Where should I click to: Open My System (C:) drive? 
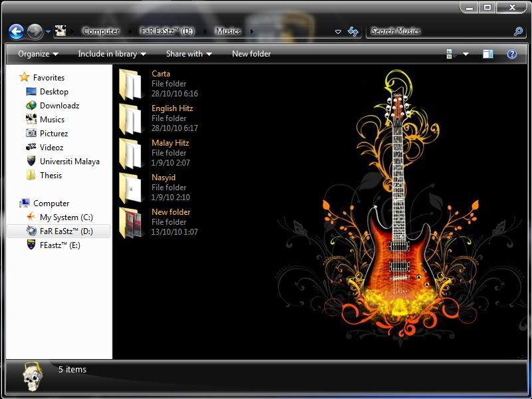pos(66,217)
